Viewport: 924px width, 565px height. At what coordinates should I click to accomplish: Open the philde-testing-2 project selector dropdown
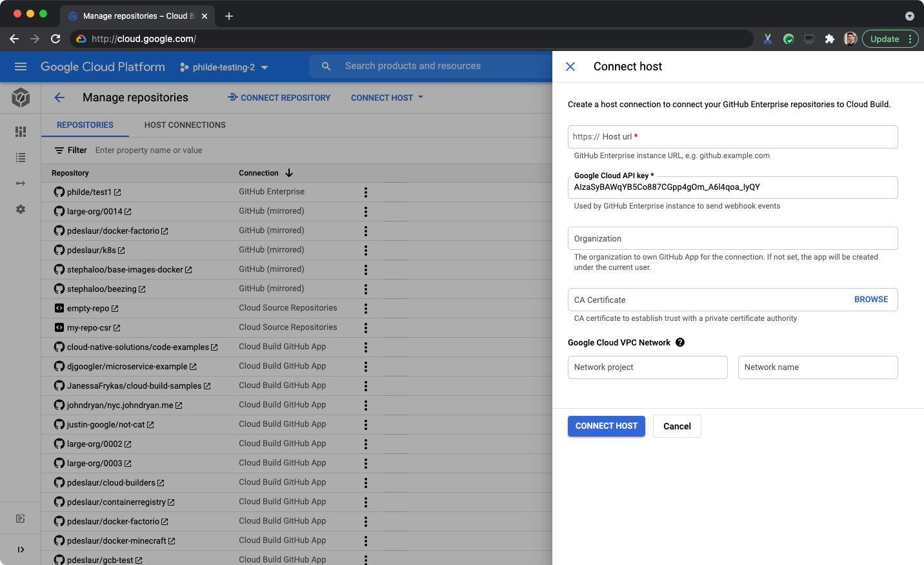click(224, 67)
